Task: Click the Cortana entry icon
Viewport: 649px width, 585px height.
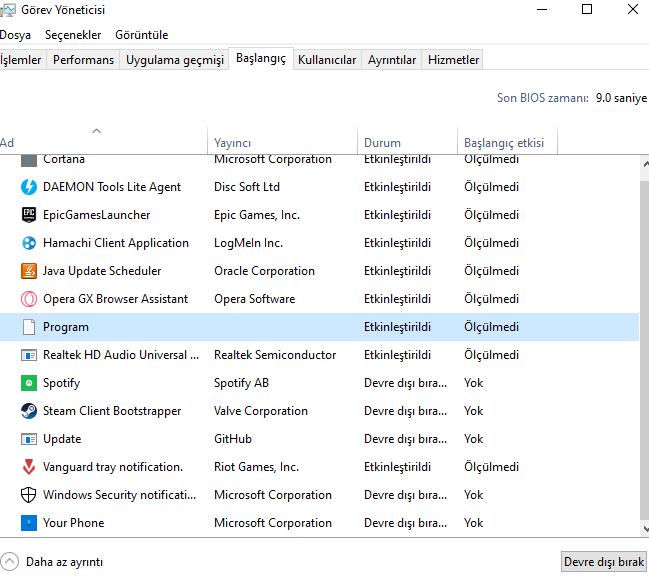Action: click(29, 161)
